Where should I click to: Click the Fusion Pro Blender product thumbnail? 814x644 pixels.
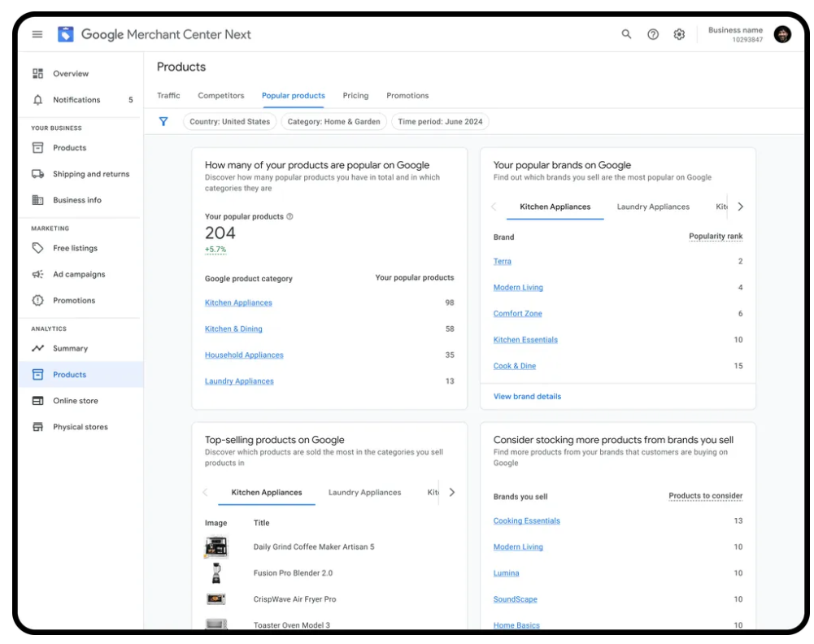(215, 573)
